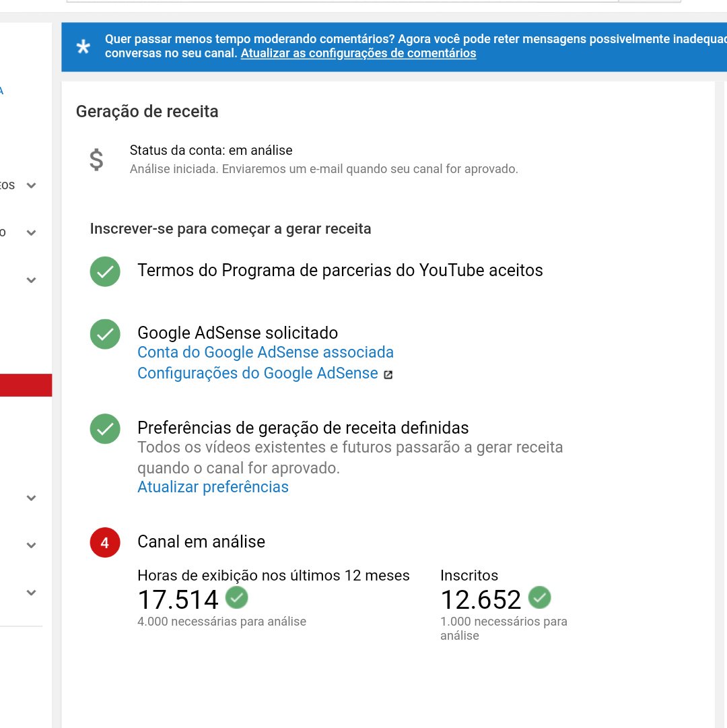Click the green checkmark next to 17.514
Image resolution: width=727 pixels, height=728 pixels.
(x=236, y=597)
